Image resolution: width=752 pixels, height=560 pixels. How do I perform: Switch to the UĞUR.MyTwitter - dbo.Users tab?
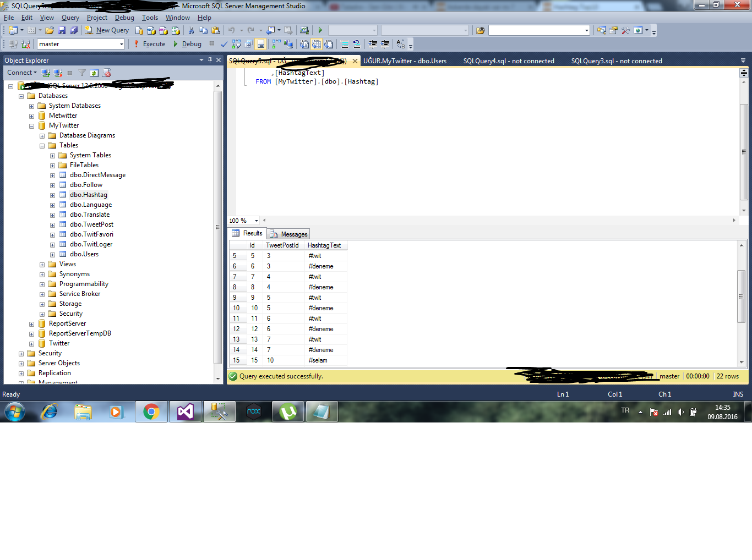[405, 61]
